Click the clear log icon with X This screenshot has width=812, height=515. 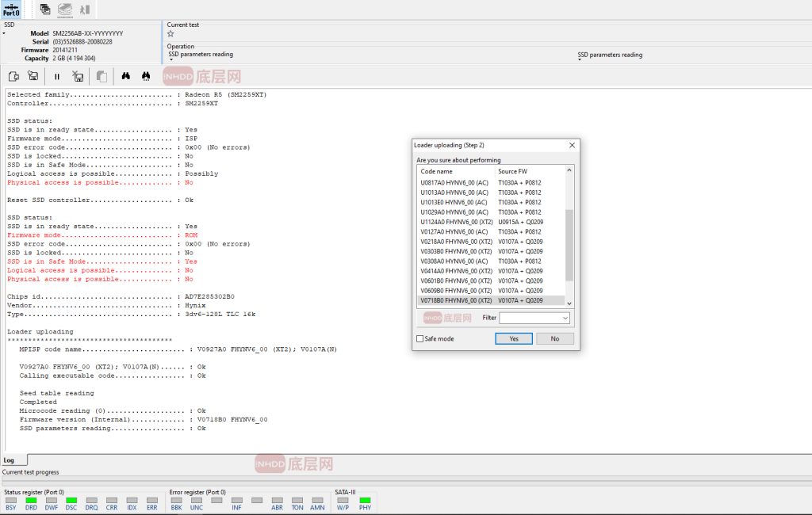coord(79,77)
